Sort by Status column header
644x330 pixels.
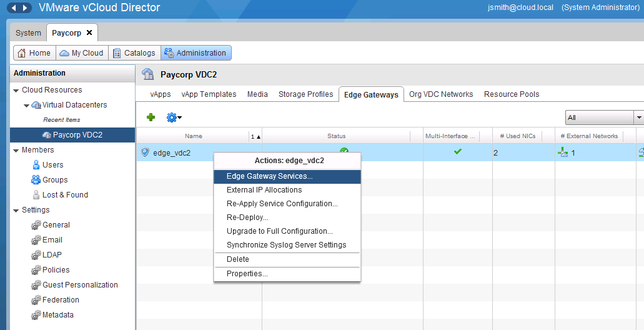coord(337,136)
